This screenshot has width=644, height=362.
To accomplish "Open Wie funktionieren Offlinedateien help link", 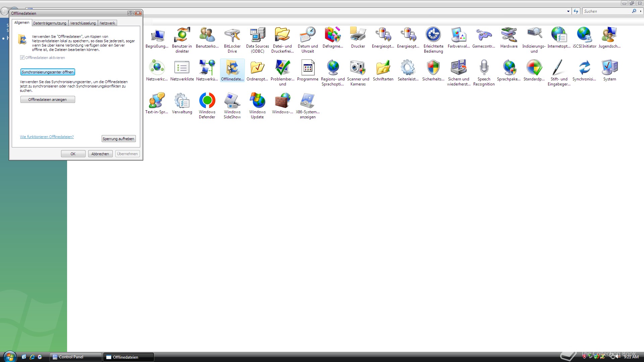I will [47, 137].
